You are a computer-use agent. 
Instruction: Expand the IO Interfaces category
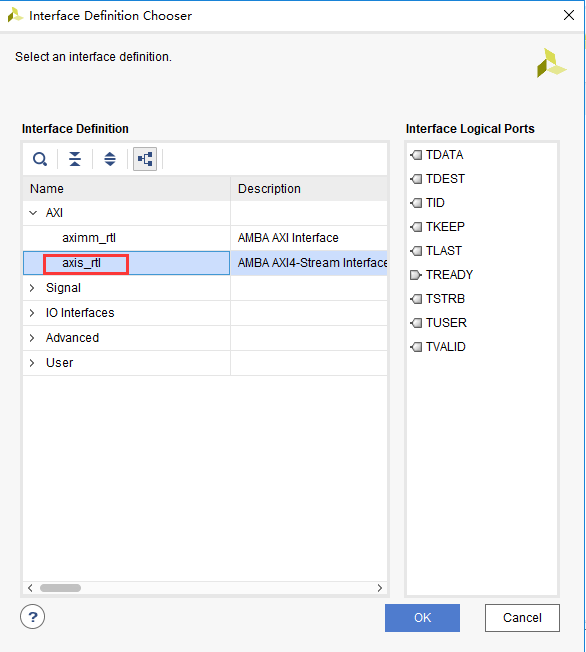point(32,313)
